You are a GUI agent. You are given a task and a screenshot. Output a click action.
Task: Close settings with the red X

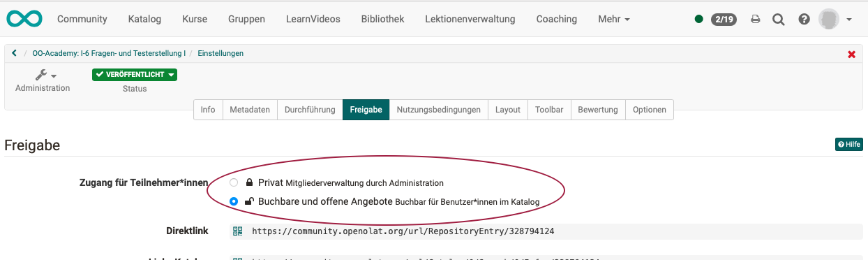pyautogui.click(x=851, y=54)
